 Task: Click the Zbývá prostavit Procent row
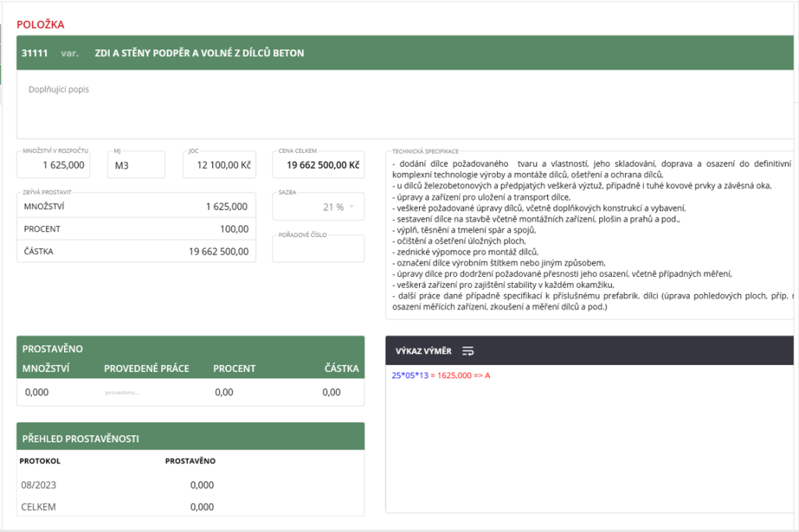pos(136,229)
